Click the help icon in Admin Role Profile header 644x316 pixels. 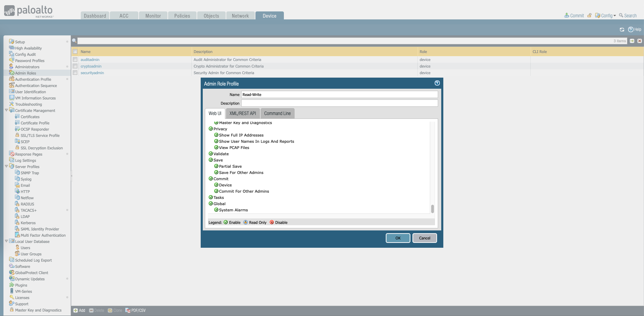[x=437, y=83]
